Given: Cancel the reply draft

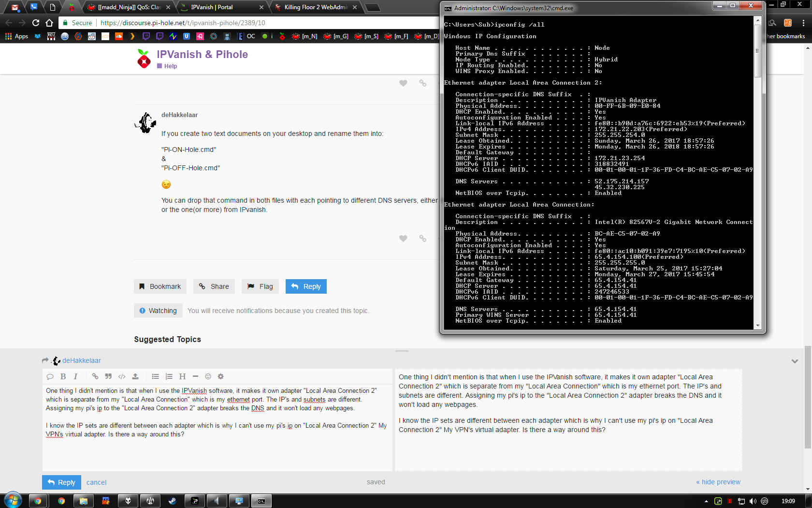Looking at the screenshot, I should pos(96,482).
